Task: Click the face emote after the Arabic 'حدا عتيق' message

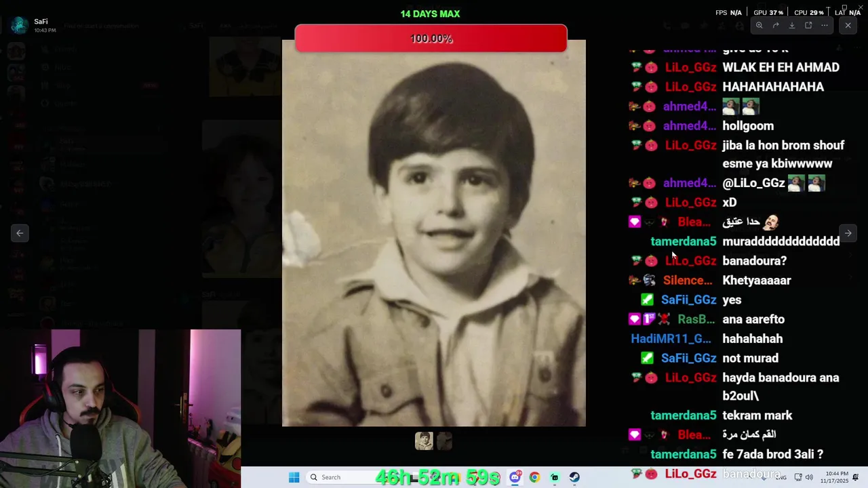Action: click(x=770, y=222)
